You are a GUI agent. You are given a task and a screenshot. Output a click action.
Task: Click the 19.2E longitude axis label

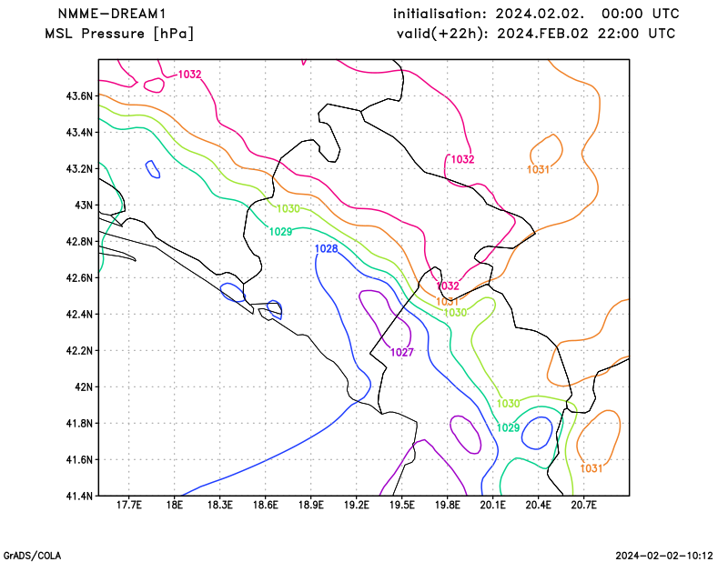[357, 505]
